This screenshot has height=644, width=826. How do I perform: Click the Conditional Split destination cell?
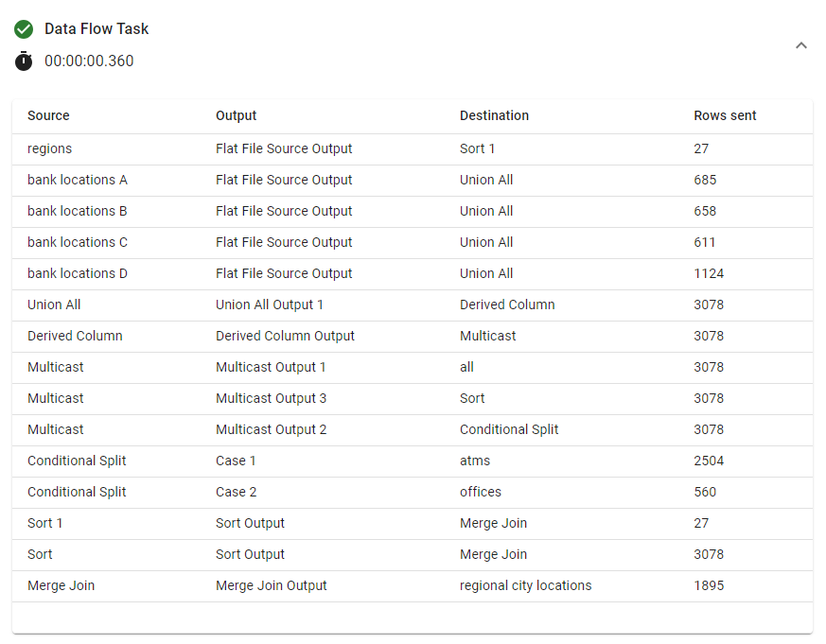[509, 429]
